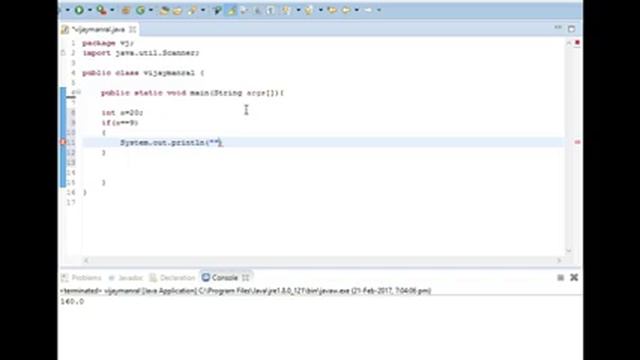Click on the 'if(a==9)' line

coord(120,123)
